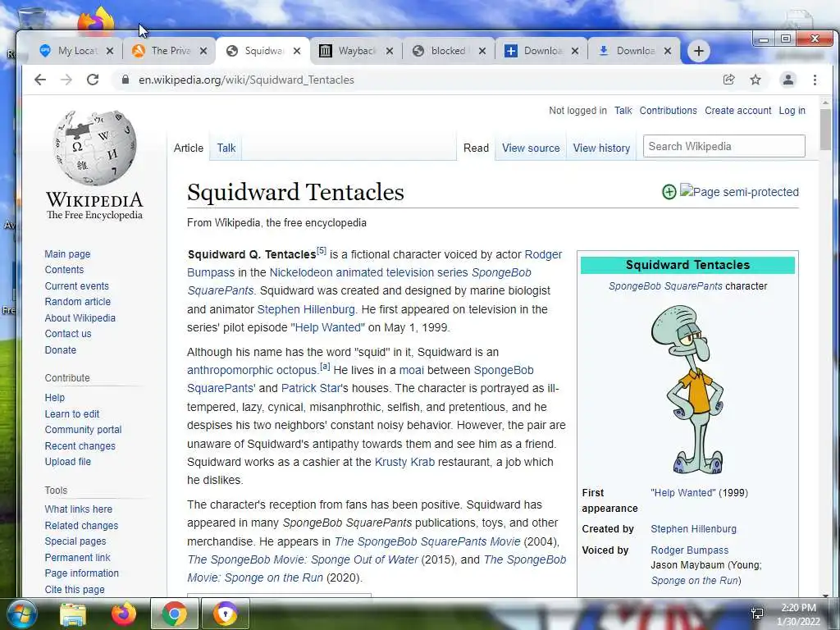The width and height of the screenshot is (840, 630).
Task: Click Rodger Bumpass in infobox
Action: pos(689,550)
